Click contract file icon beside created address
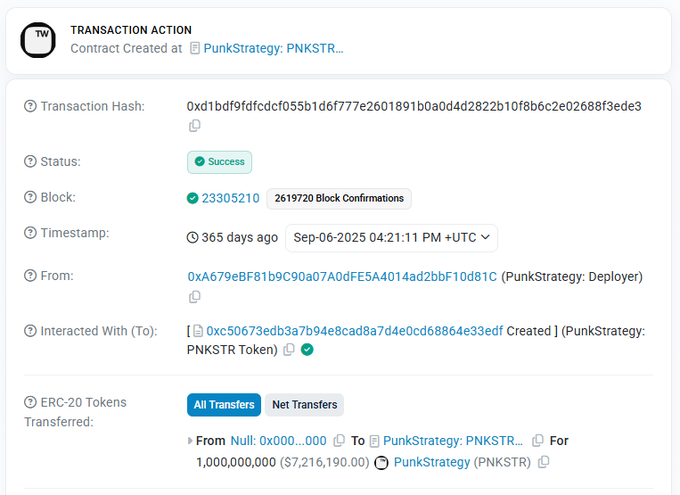 click(198, 331)
